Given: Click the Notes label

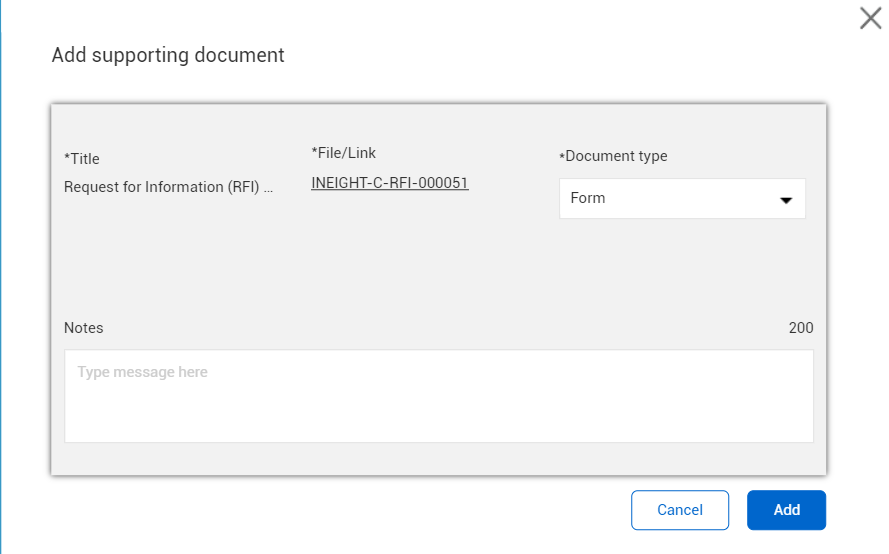Looking at the screenshot, I should pyautogui.click(x=83, y=328).
